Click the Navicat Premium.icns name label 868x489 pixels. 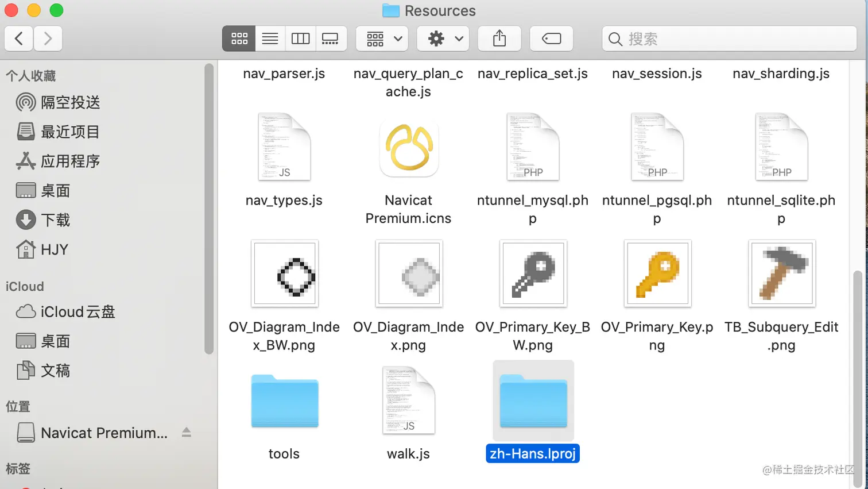(409, 209)
